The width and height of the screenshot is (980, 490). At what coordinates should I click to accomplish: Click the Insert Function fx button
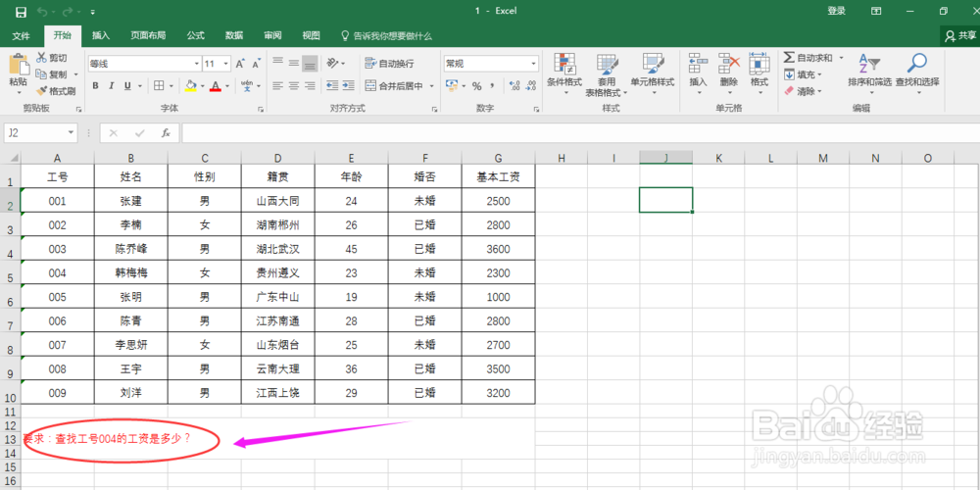point(166,133)
